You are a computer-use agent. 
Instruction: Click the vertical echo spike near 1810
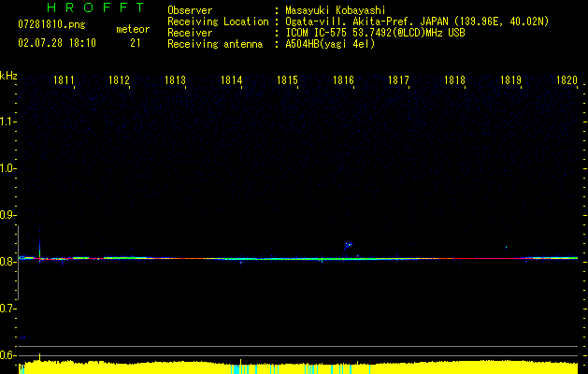pyautogui.click(x=40, y=248)
